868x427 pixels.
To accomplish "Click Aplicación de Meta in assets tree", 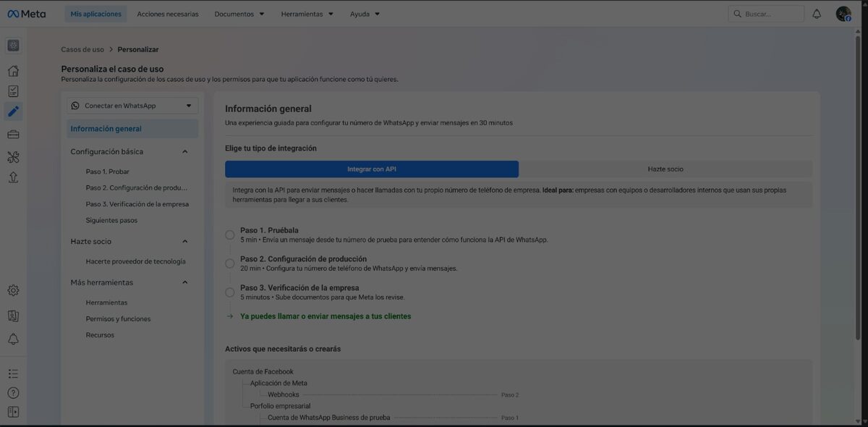I will point(279,383).
